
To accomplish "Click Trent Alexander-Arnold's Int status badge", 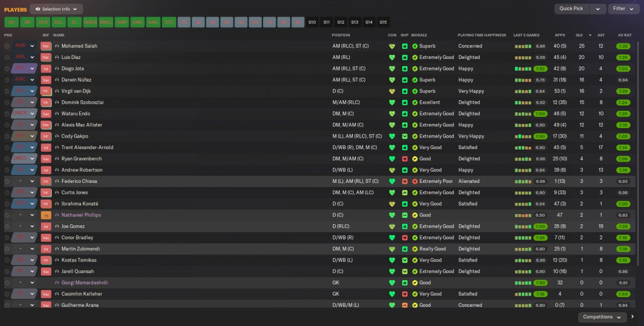I will click(x=46, y=148).
